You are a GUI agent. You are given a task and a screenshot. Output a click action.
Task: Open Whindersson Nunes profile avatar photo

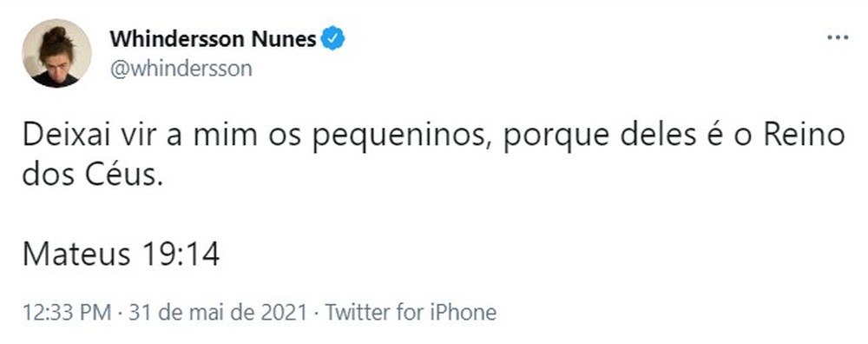coord(56,53)
